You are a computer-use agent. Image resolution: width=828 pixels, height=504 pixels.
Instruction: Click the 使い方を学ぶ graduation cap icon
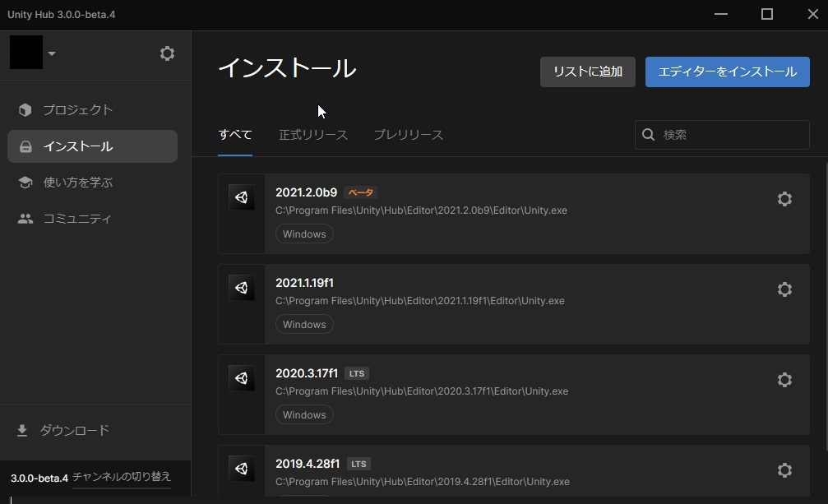pos(25,183)
